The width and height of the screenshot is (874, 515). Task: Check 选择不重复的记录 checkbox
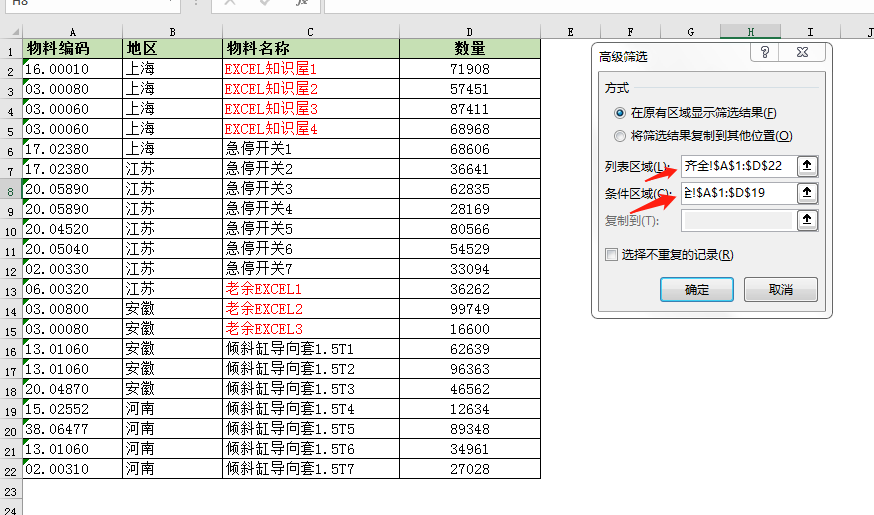click(x=611, y=255)
